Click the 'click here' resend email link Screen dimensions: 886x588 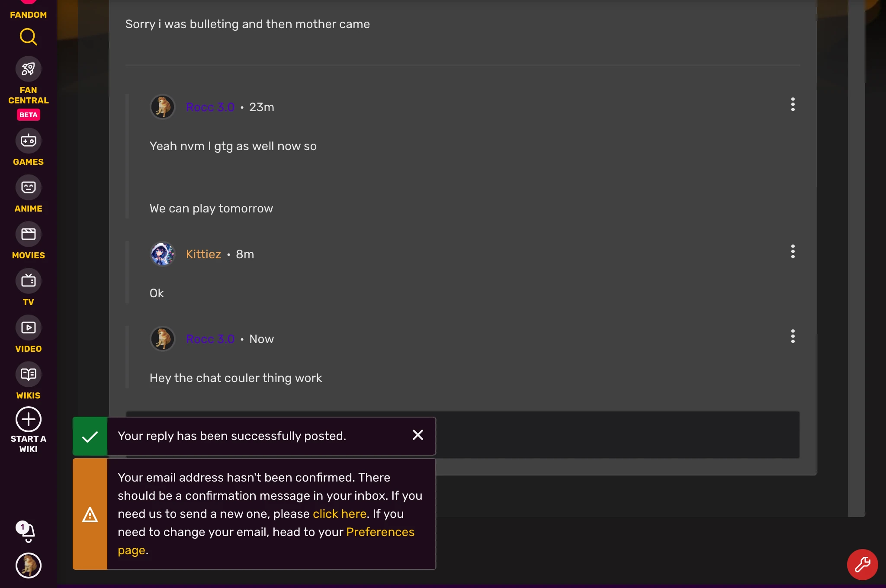340,514
